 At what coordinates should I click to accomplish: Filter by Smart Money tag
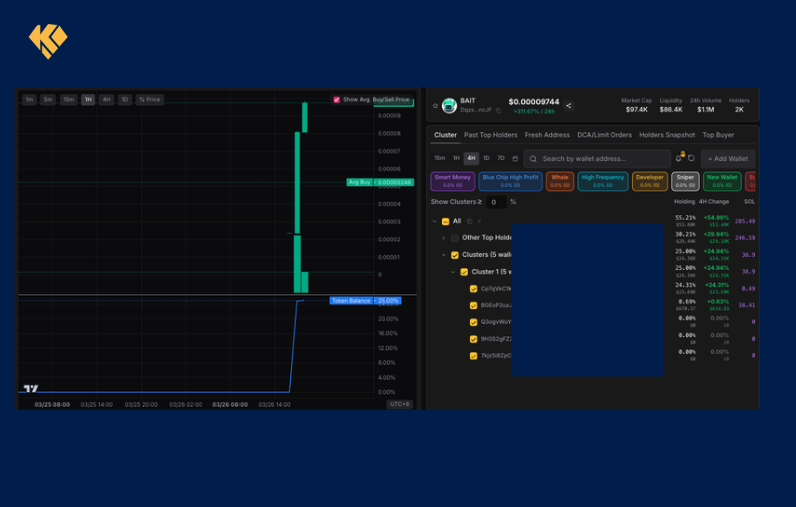click(x=453, y=181)
